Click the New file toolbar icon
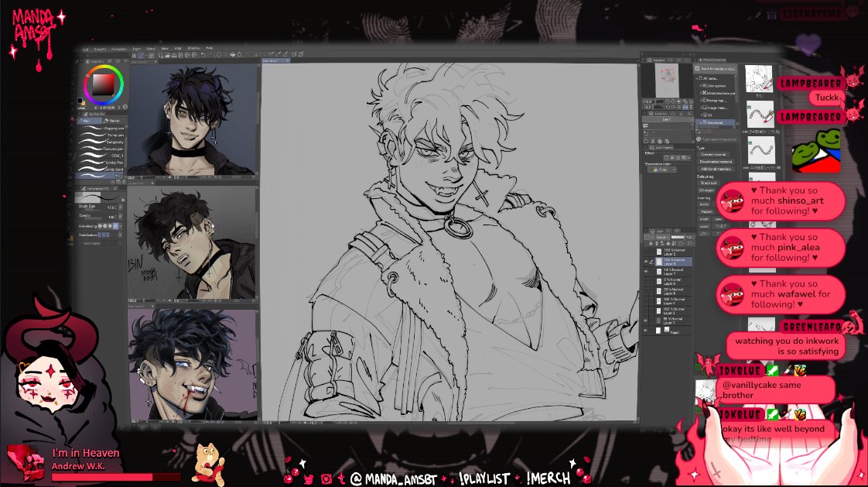 coord(161,56)
